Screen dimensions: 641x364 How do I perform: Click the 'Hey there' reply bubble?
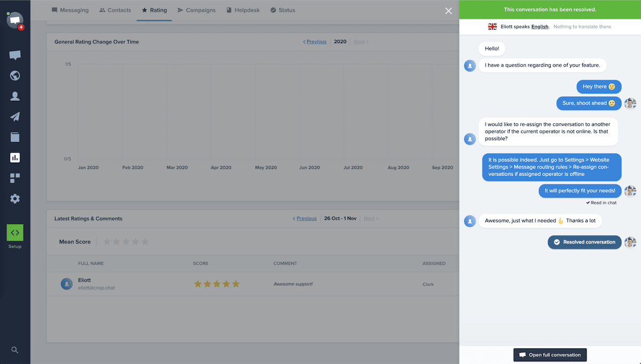pyautogui.click(x=599, y=86)
